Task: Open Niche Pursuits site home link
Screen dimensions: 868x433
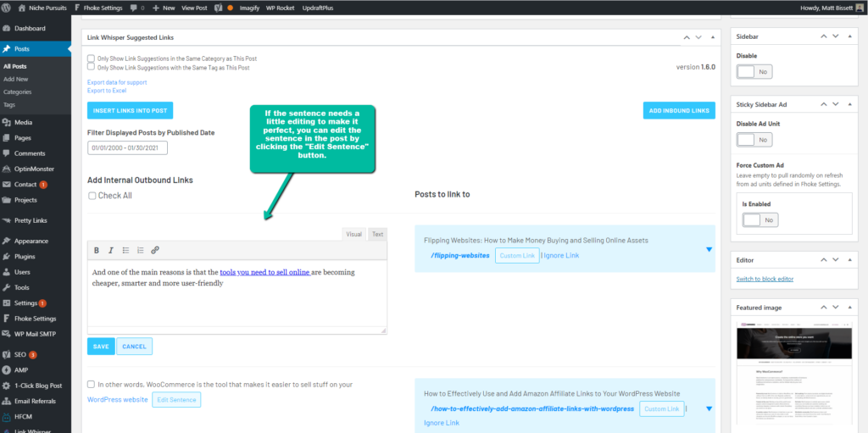Action: (42, 8)
